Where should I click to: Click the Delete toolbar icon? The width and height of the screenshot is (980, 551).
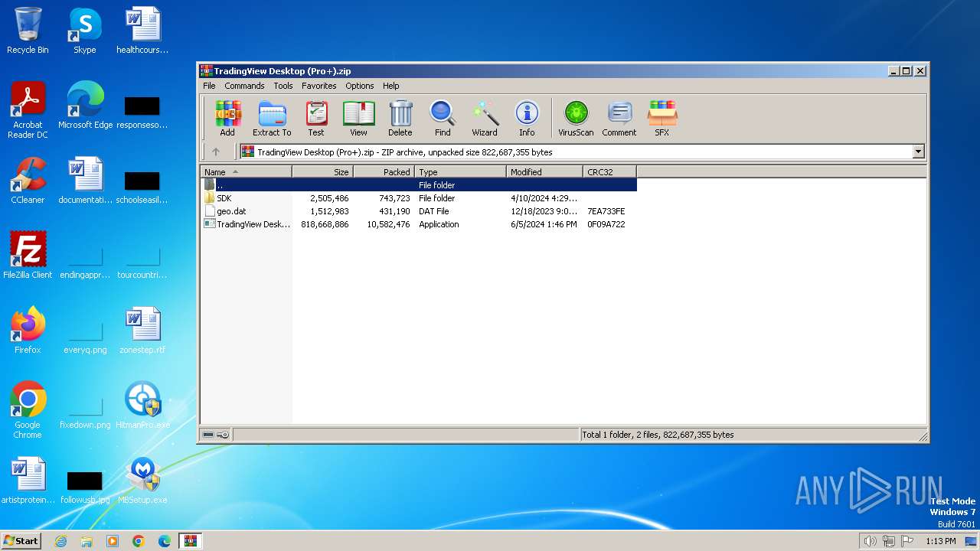(x=400, y=119)
